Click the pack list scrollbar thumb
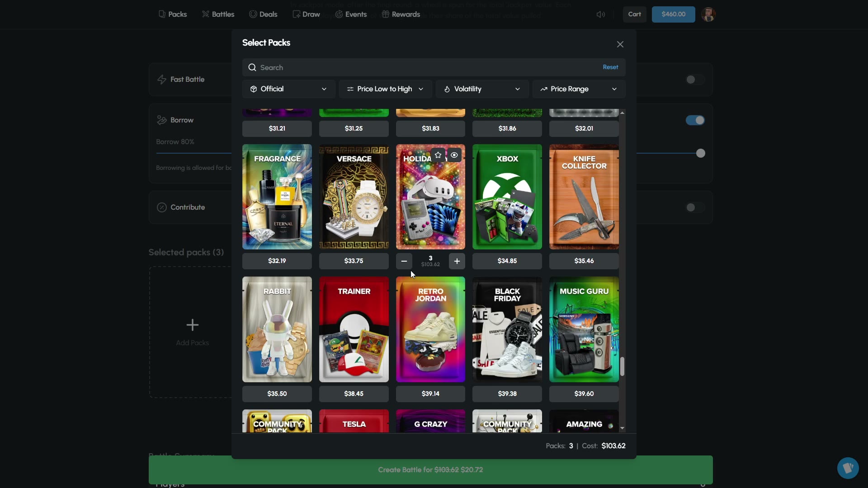This screenshot has width=868, height=488. coord(623,366)
